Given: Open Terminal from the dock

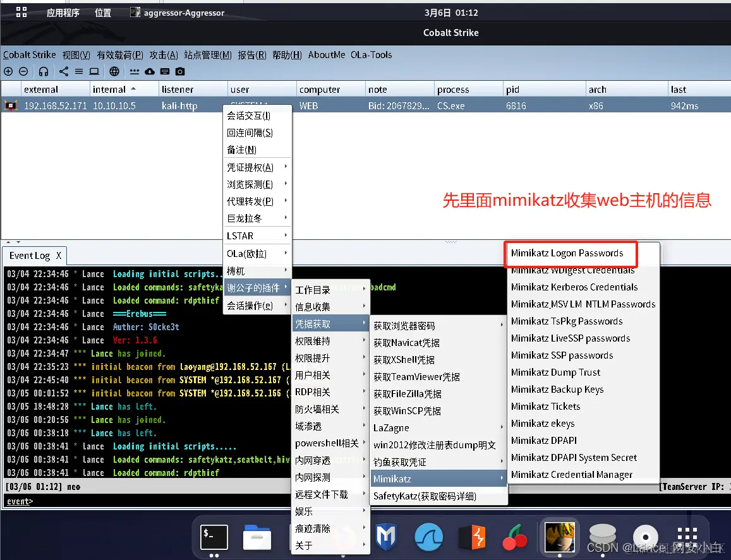Looking at the screenshot, I should click(x=214, y=537).
